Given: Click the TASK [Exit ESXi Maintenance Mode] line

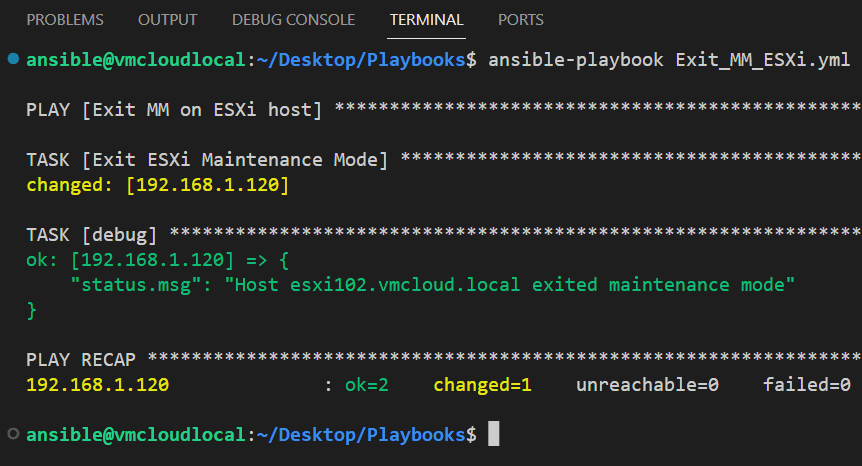Looking at the screenshot, I should [207, 160].
